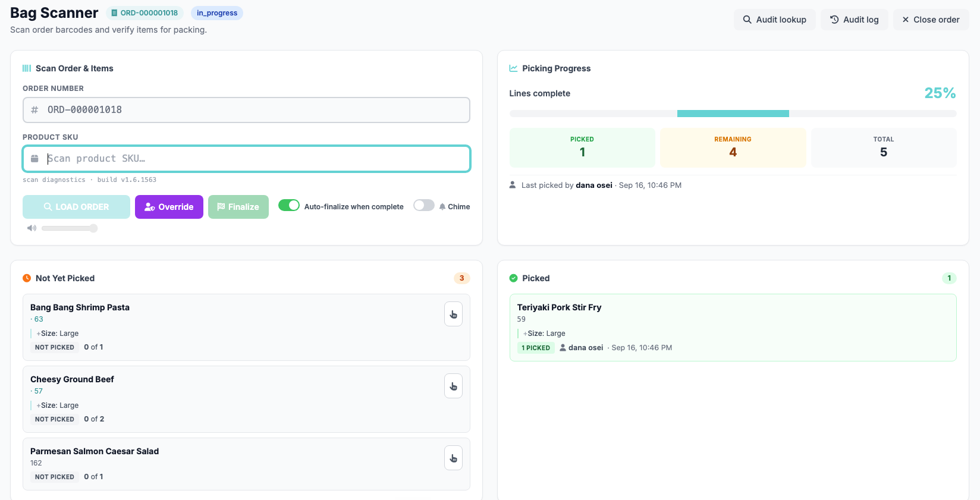Screen dimensions: 980x500
Task: Click the REMAINING count tile
Action: coord(733,147)
